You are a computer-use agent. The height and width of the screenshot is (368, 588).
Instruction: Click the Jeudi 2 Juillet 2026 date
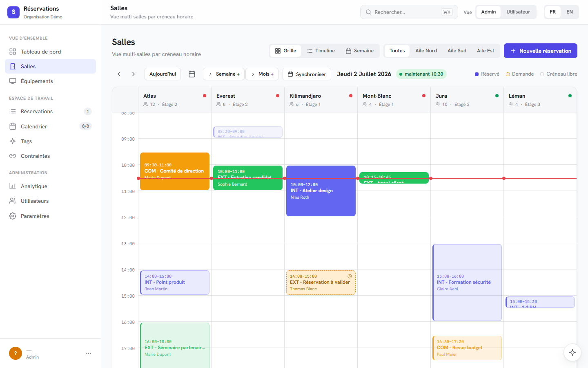(364, 74)
